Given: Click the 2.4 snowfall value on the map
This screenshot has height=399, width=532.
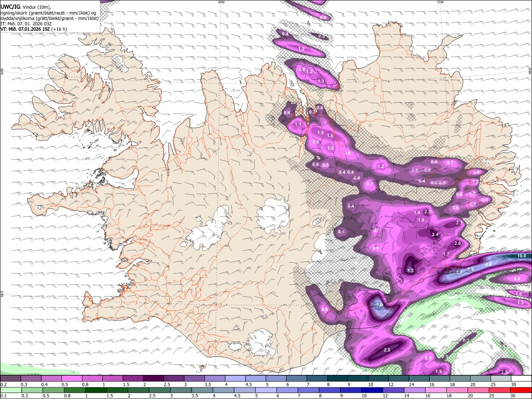Looking at the screenshot, I should (x=436, y=235).
